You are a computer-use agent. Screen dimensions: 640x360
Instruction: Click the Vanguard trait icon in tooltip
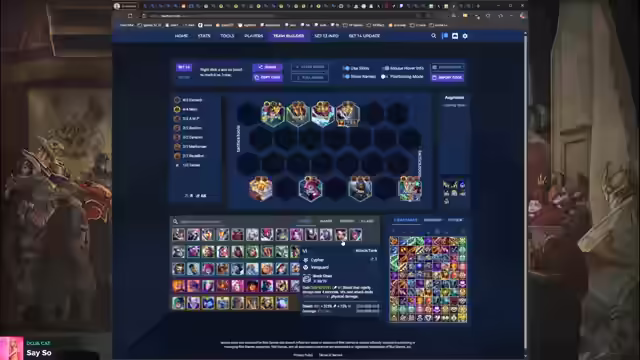(x=306, y=267)
